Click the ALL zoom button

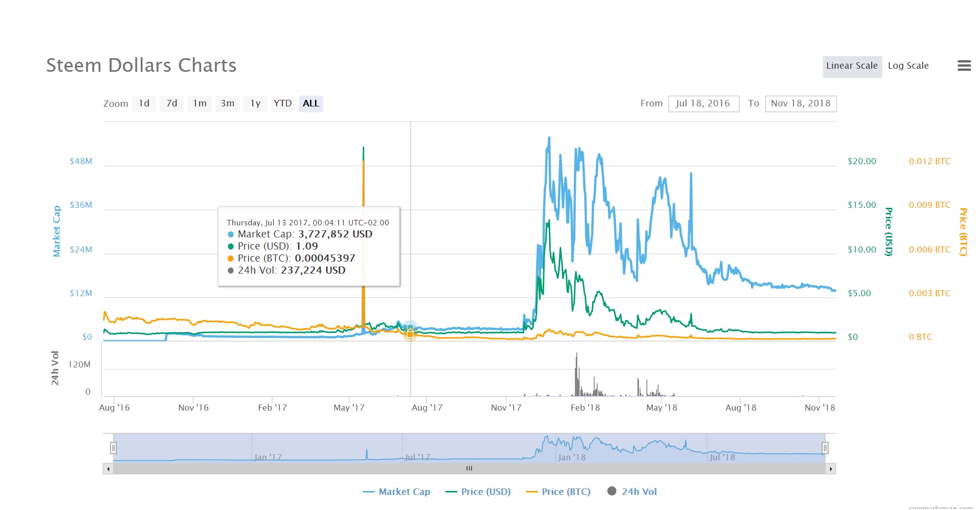pyautogui.click(x=310, y=103)
